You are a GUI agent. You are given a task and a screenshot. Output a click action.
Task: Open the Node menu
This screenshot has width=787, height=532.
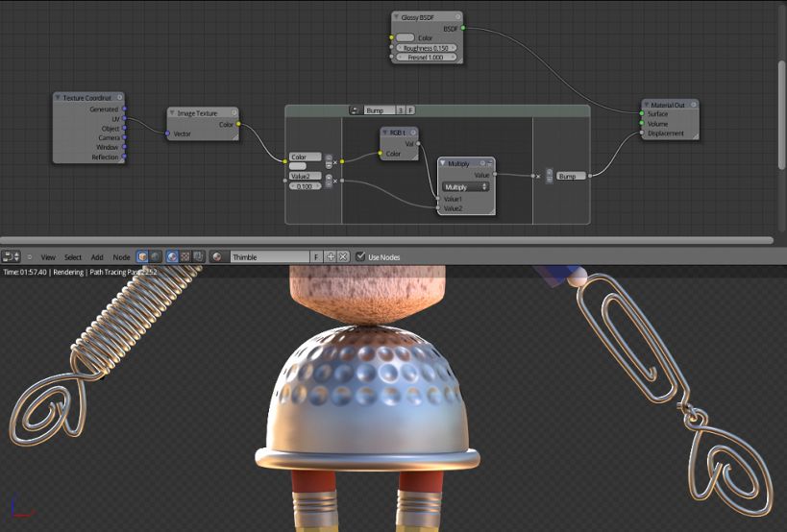[x=121, y=257]
